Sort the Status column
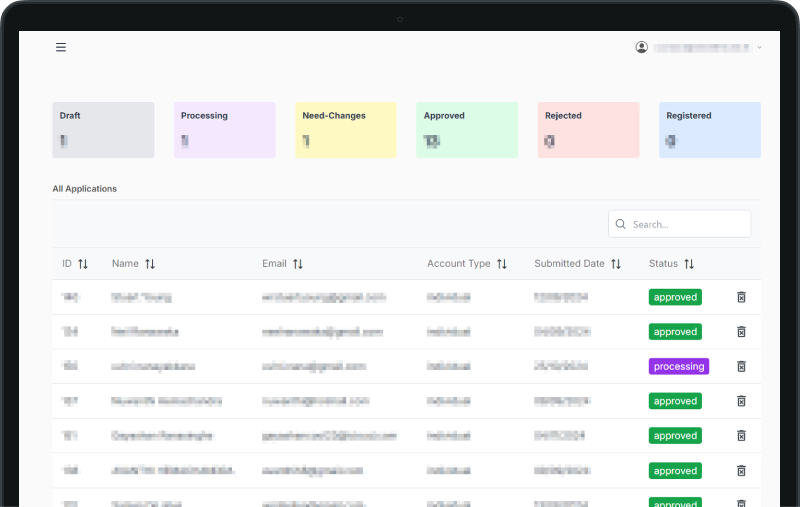 pyautogui.click(x=689, y=264)
